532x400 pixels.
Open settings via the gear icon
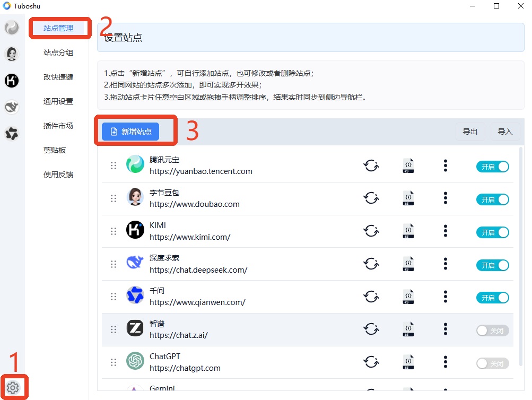[x=13, y=387]
